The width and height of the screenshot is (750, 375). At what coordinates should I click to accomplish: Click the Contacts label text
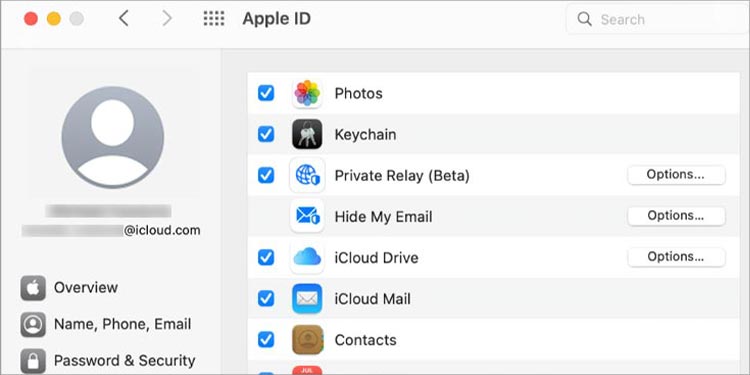[365, 340]
